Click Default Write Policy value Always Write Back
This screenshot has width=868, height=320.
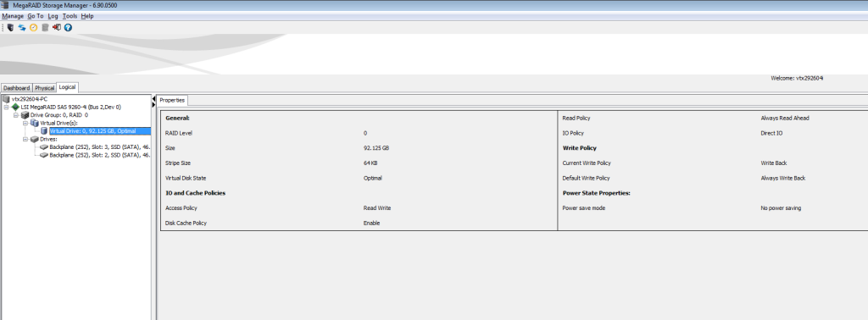click(x=783, y=178)
